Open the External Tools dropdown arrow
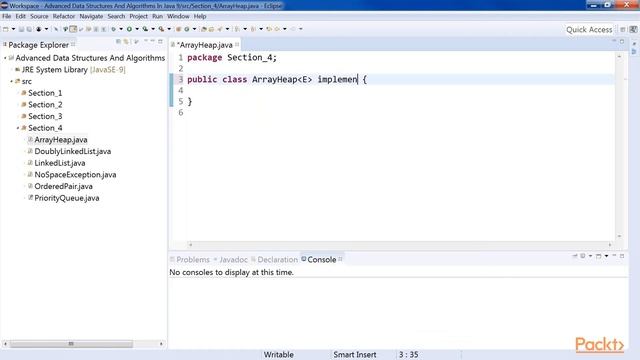This screenshot has height=360, width=640. (169, 29)
